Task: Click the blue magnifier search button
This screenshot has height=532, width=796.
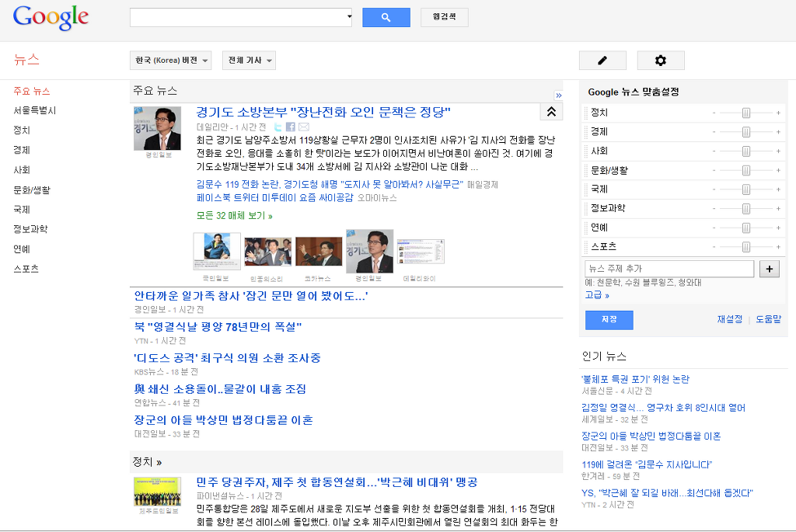Action: point(386,17)
